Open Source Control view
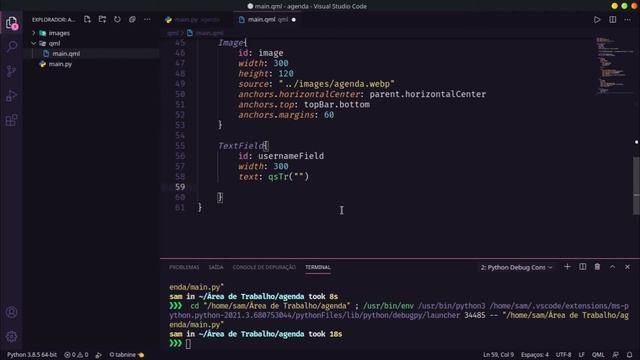This screenshot has width=640, height=360. point(11,71)
